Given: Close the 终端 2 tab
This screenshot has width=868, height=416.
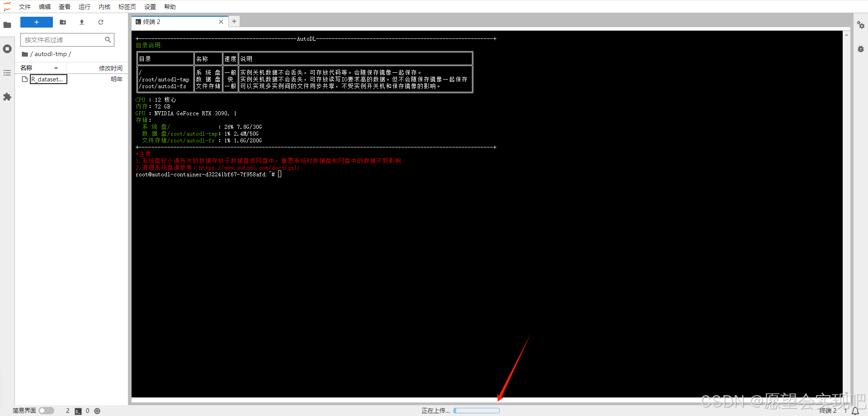Looking at the screenshot, I should tap(221, 22).
